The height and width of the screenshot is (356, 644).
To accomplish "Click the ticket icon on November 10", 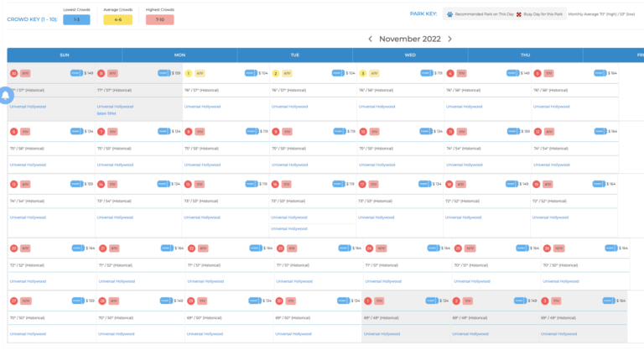I will [x=426, y=132].
